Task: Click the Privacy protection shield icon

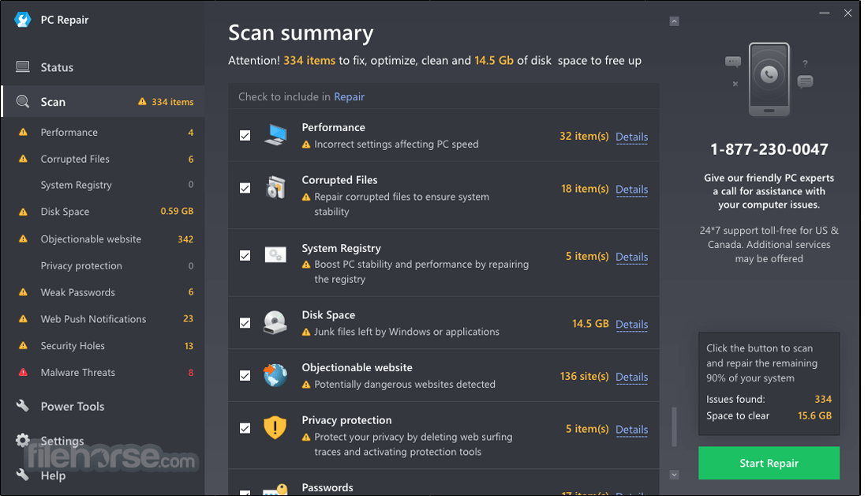Action: tap(275, 428)
